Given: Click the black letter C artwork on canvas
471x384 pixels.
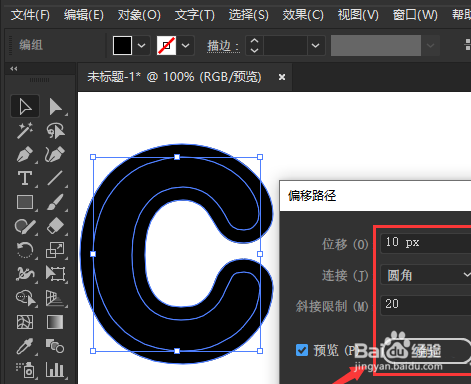Looking at the screenshot, I should [113, 253].
